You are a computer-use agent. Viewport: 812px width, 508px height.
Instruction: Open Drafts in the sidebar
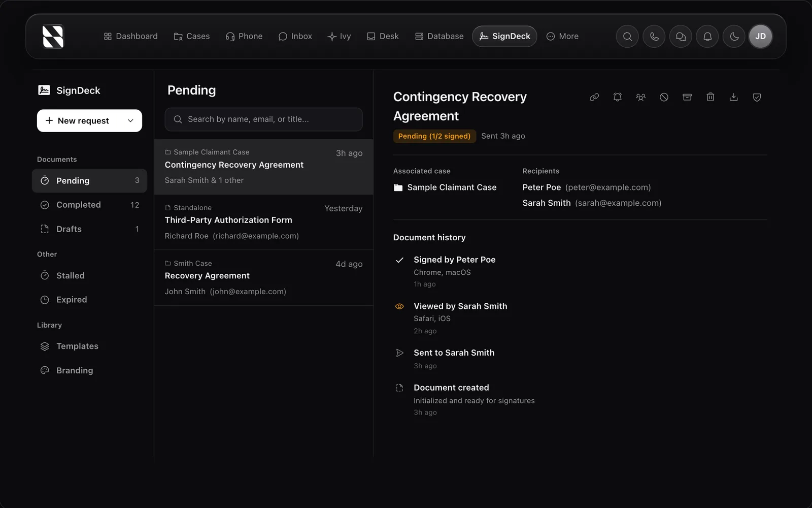tap(89, 229)
